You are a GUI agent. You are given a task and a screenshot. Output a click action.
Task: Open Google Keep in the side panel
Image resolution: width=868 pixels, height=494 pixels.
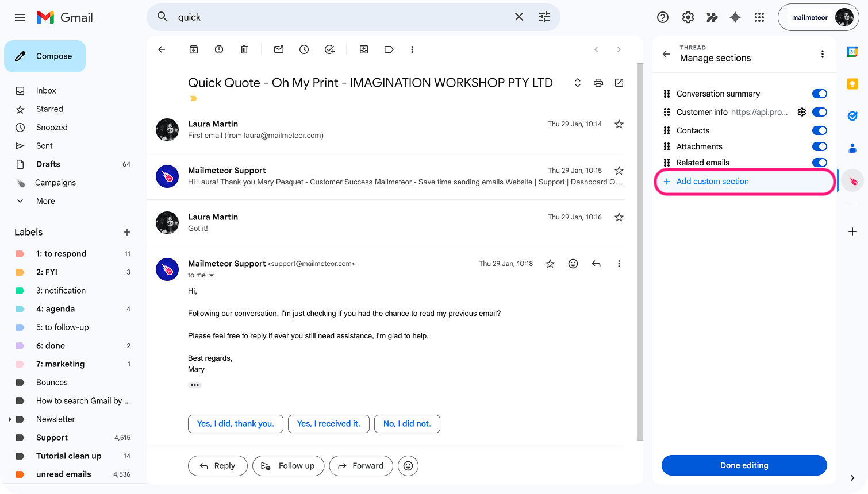(852, 83)
